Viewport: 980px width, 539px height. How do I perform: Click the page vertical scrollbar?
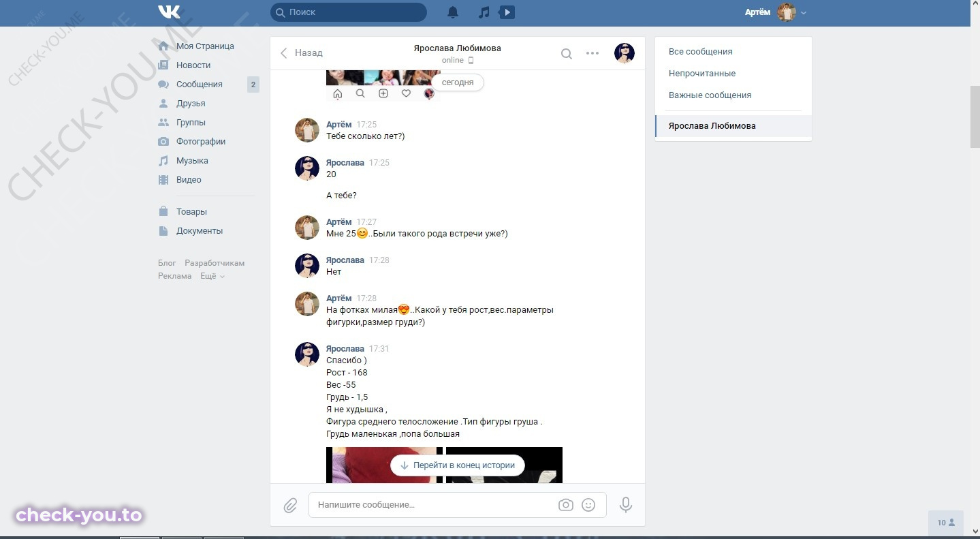pyautogui.click(x=975, y=116)
